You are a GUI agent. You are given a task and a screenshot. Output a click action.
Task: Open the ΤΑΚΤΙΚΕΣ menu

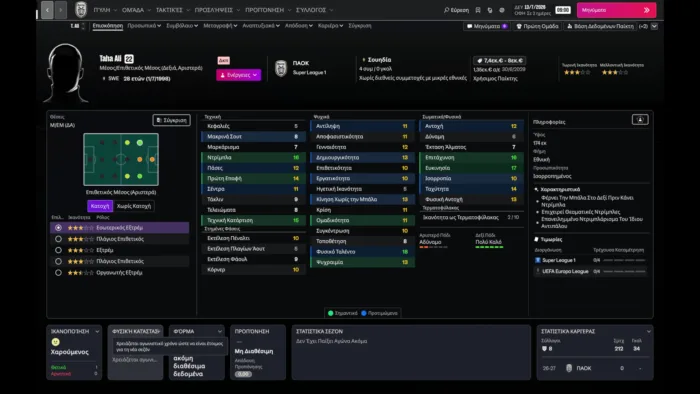click(x=172, y=10)
